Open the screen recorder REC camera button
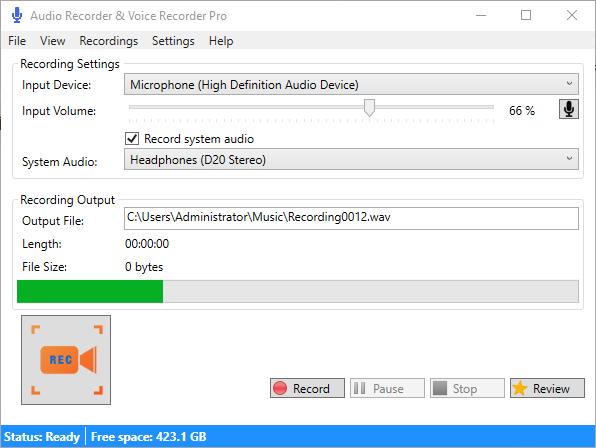Image resolution: width=596 pixels, height=448 pixels. (66, 360)
